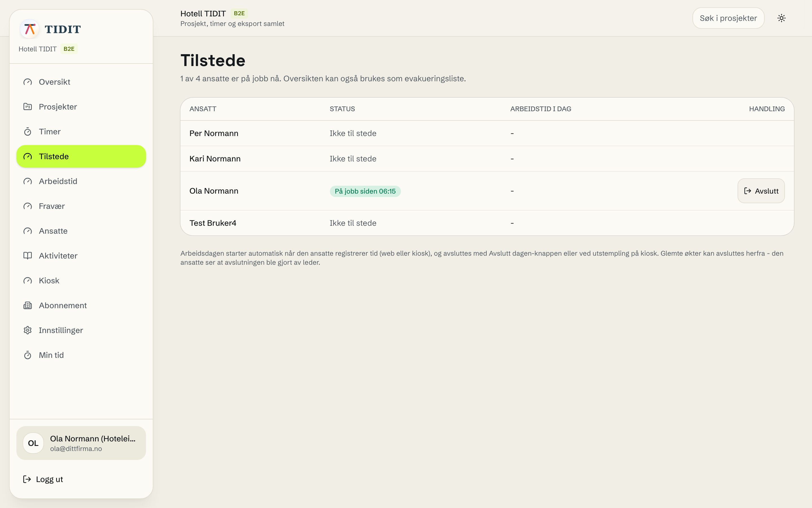Open the Fravær section
This screenshot has height=508, width=812.
[81, 206]
